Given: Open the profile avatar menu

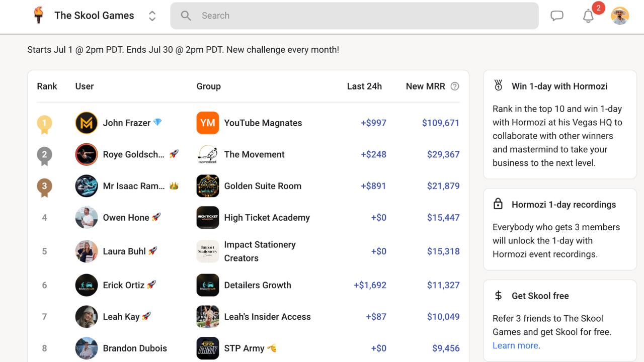Looking at the screenshot, I should tap(620, 16).
